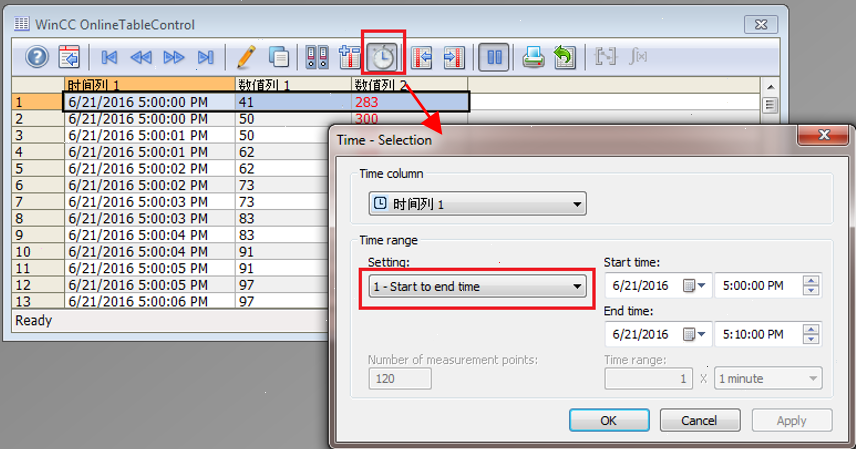Toggle the pause/start update button
This screenshot has width=856, height=449.
[494, 57]
